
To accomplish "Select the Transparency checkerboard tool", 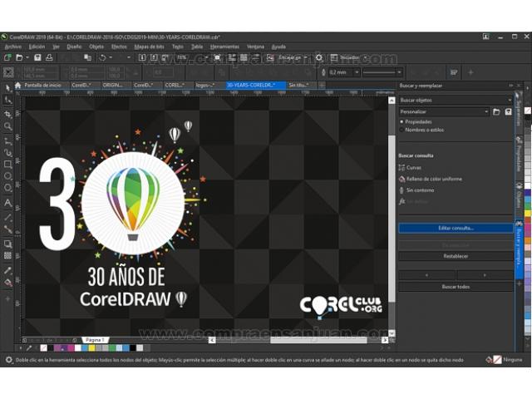I will [7, 255].
